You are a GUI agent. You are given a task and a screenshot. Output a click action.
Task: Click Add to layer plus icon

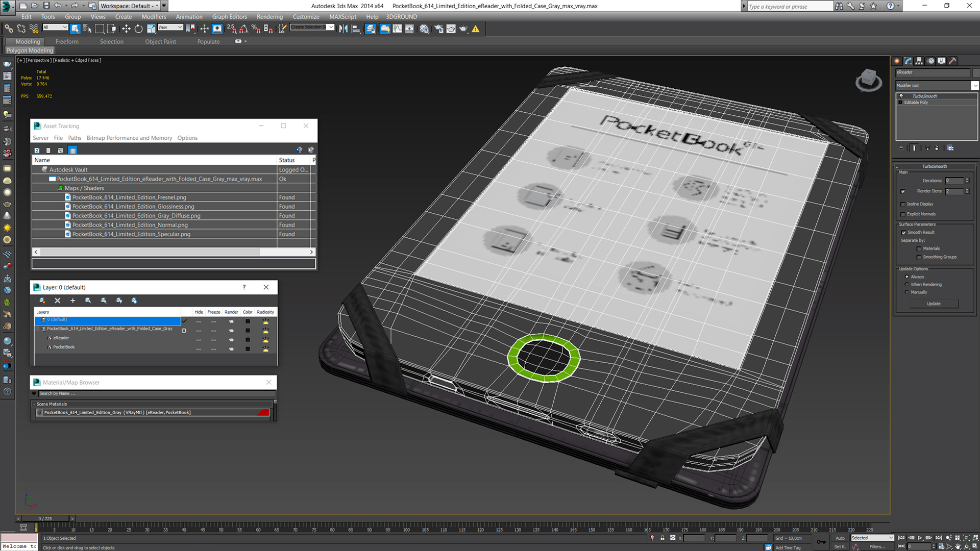click(72, 300)
